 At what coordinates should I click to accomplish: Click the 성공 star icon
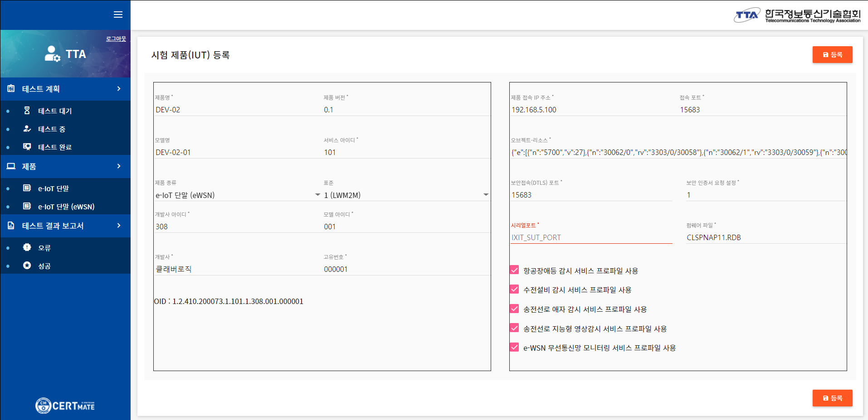tap(27, 266)
